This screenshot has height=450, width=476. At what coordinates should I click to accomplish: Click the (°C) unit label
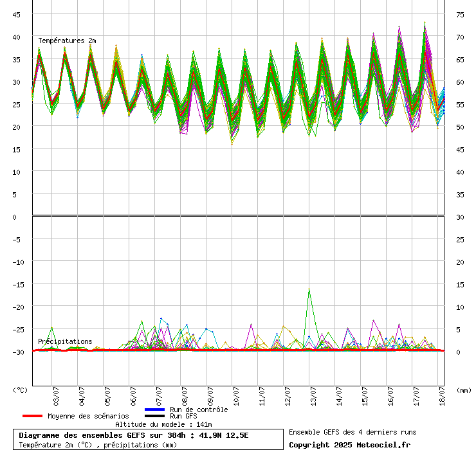(x=20, y=390)
